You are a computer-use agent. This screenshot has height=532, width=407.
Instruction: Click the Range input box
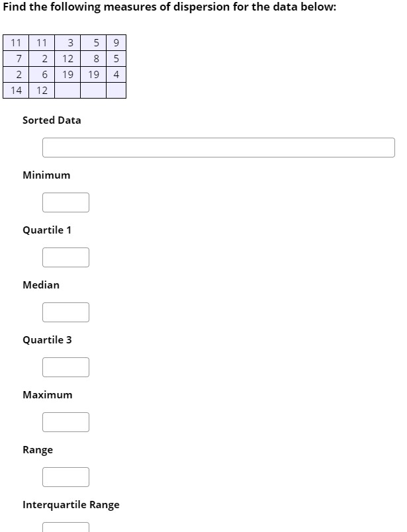tap(66, 476)
